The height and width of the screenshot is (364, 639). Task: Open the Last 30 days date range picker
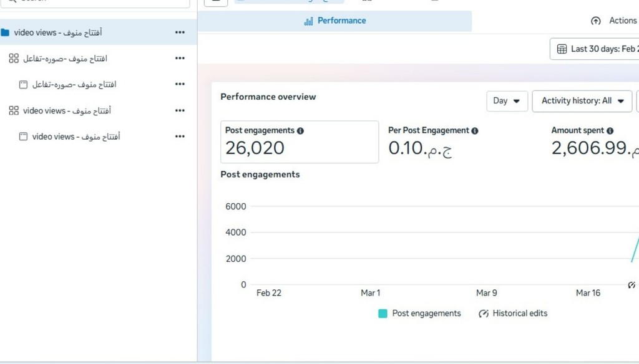tap(595, 49)
